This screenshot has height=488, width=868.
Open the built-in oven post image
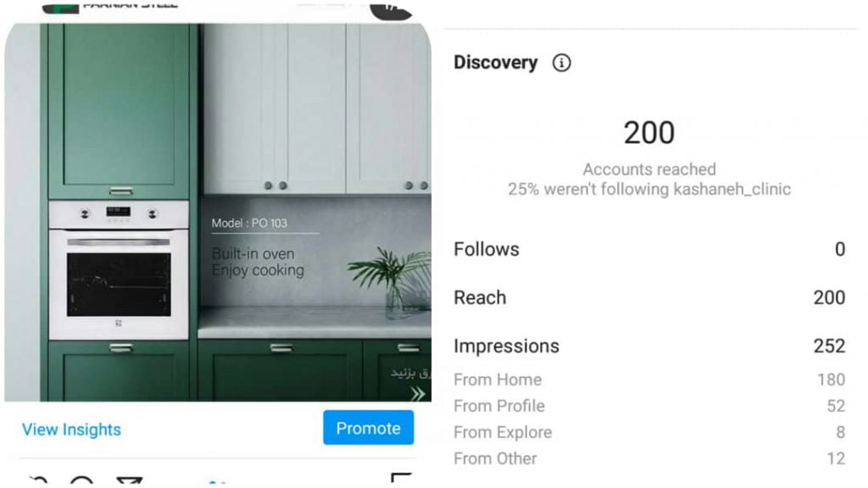(x=218, y=213)
